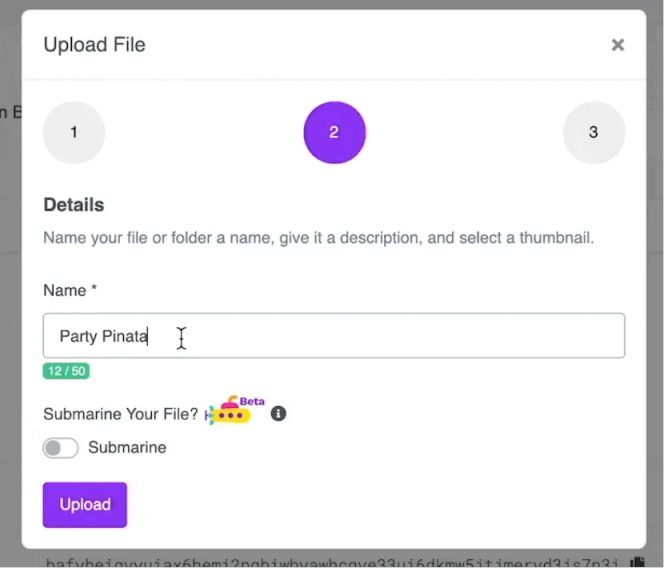Image resolution: width=664 pixels, height=568 pixels.
Task: Enable the Submarine toggle switch
Action: [61, 448]
